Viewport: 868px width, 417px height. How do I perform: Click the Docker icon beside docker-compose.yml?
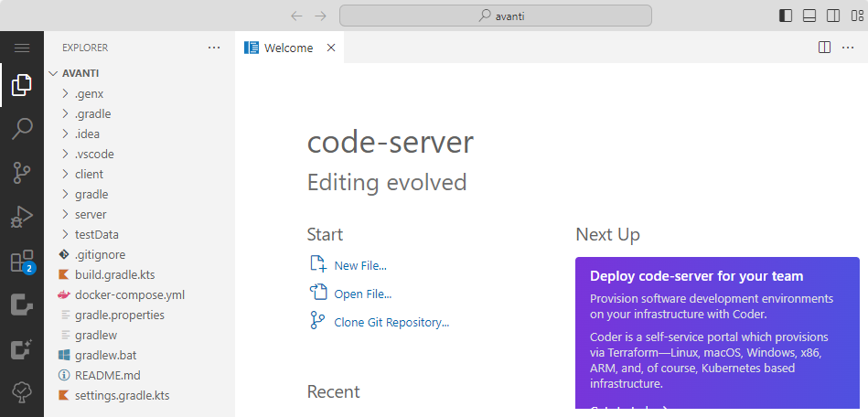coord(64,294)
